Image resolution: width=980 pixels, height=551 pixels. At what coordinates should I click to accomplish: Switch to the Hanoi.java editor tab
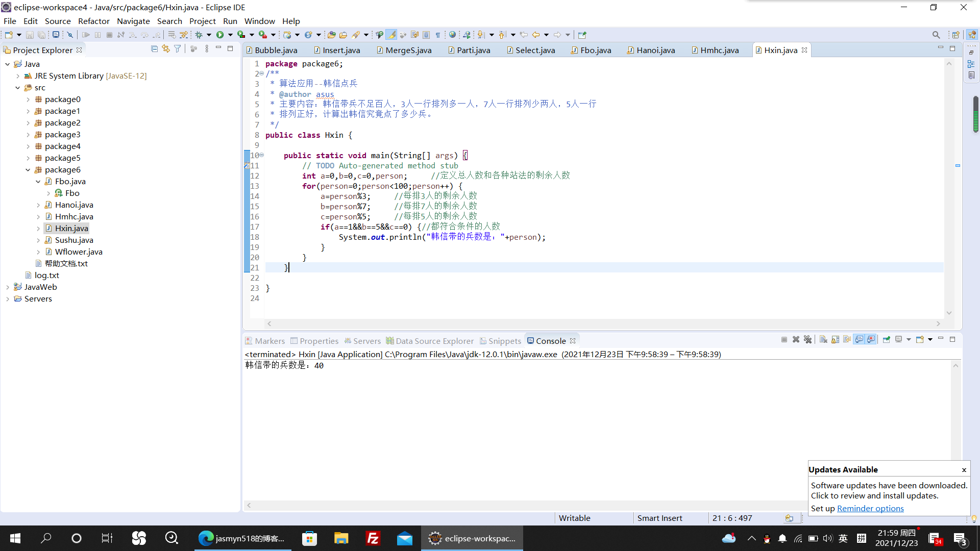[651, 50]
